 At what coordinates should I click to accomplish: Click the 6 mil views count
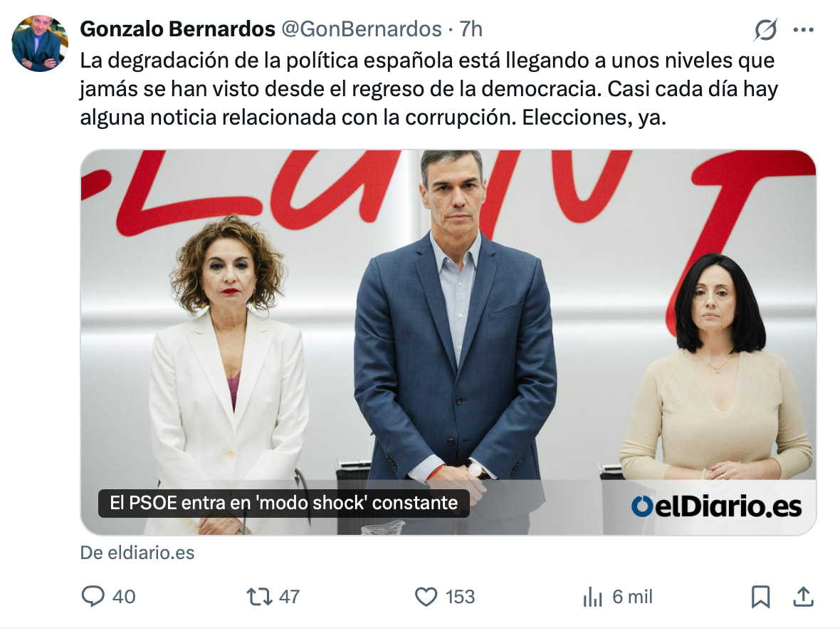coord(632,597)
